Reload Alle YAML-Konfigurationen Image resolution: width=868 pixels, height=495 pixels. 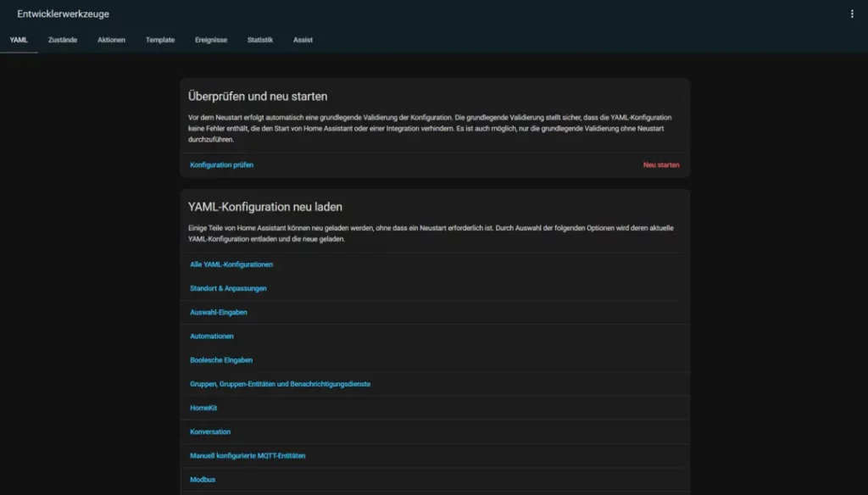tap(231, 264)
